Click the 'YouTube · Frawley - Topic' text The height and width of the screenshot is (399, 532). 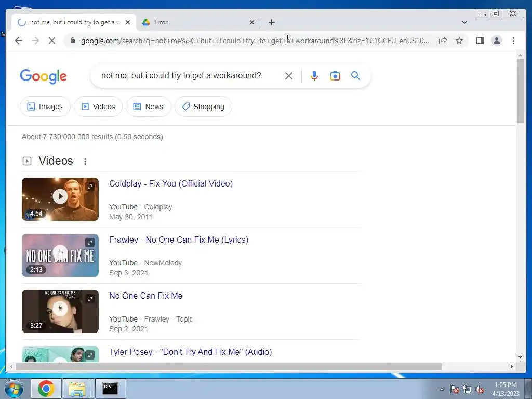tap(151, 320)
